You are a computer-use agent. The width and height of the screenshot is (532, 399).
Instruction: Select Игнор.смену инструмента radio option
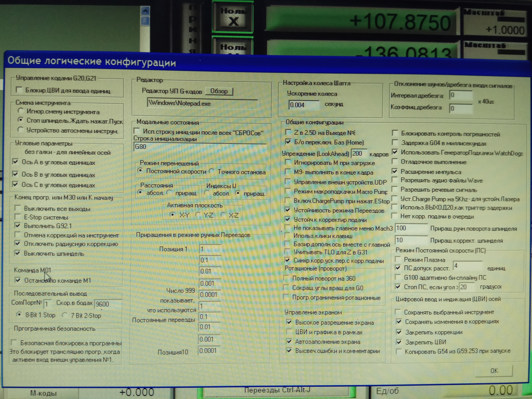point(21,111)
